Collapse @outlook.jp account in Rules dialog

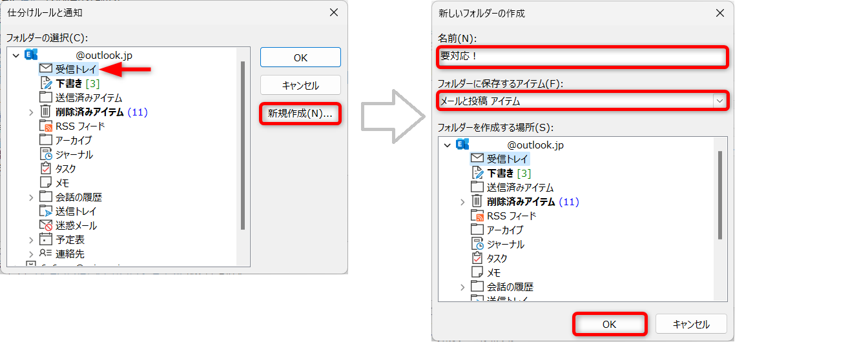point(16,56)
